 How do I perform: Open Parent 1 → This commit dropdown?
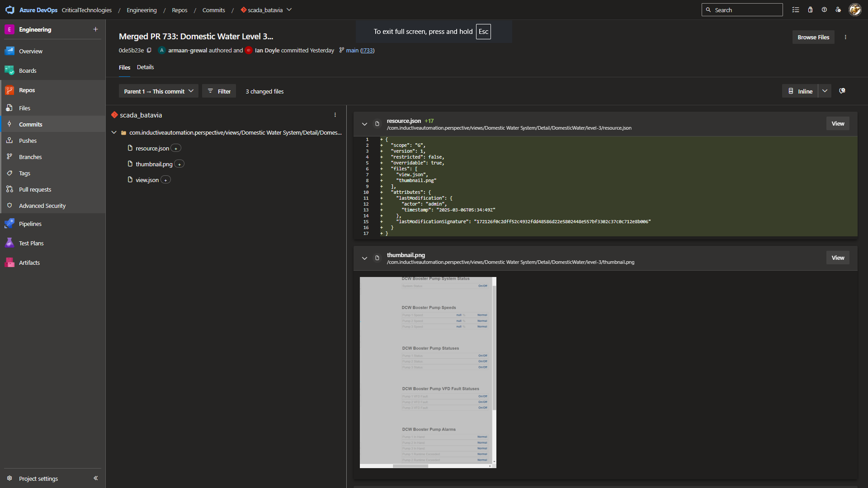click(x=159, y=91)
